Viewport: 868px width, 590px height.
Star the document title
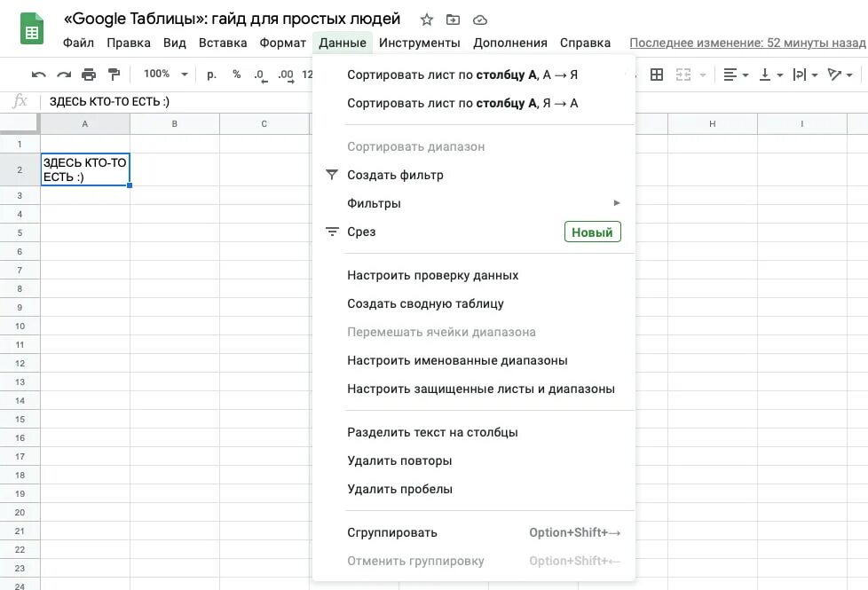pyautogui.click(x=427, y=20)
